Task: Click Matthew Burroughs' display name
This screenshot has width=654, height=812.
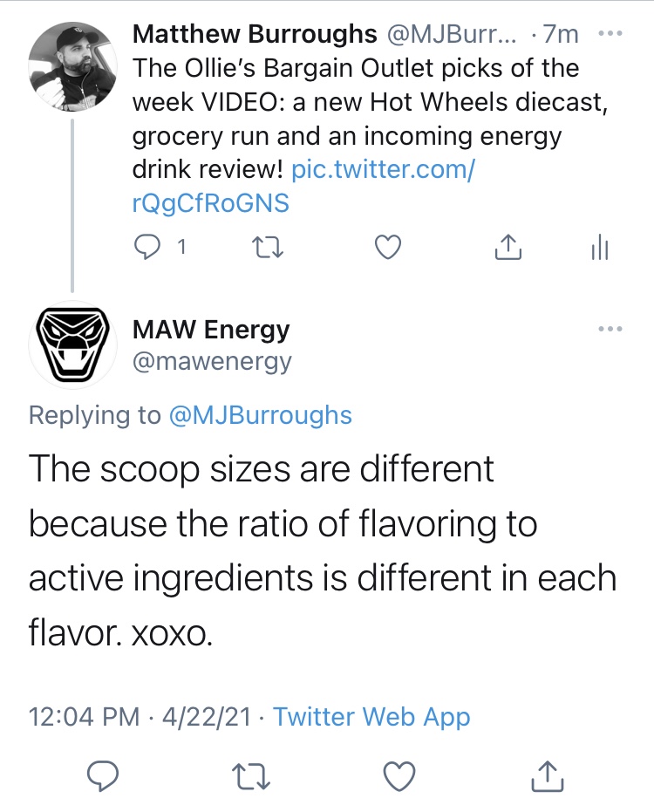Action: [255, 35]
